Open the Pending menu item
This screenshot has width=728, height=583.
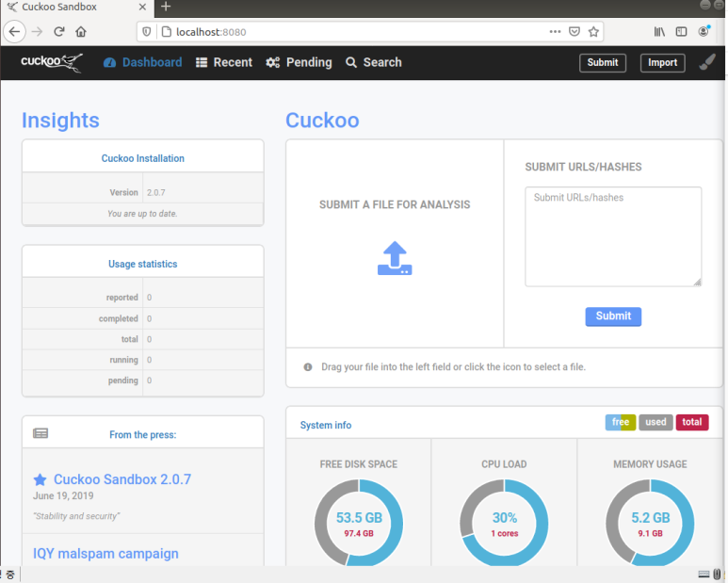click(299, 63)
